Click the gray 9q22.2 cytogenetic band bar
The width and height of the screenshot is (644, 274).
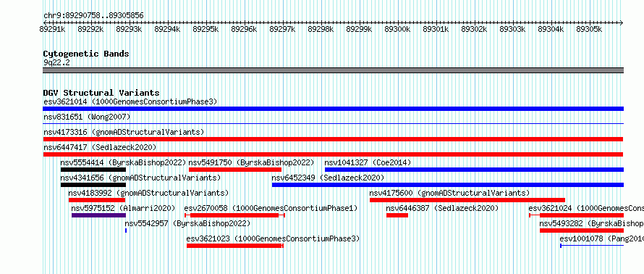[333, 70]
